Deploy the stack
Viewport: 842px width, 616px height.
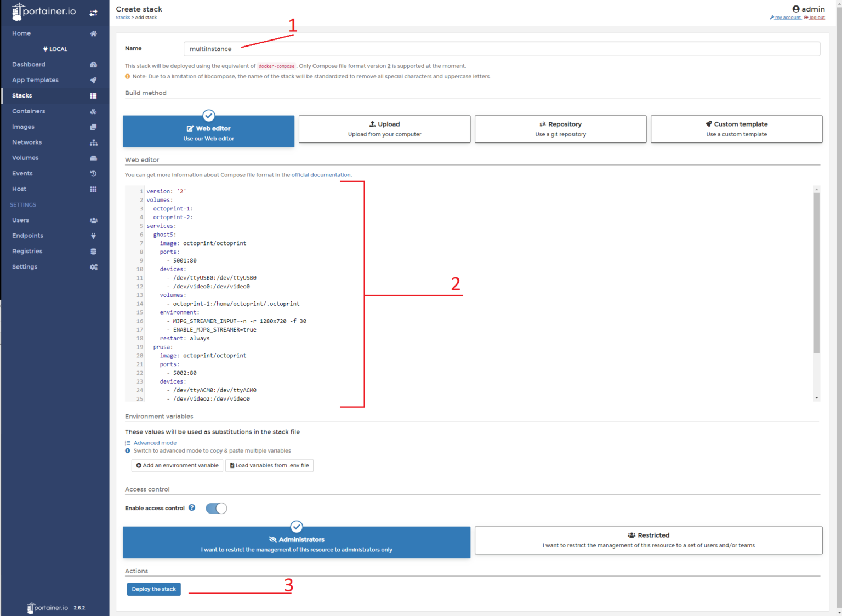pyautogui.click(x=153, y=589)
